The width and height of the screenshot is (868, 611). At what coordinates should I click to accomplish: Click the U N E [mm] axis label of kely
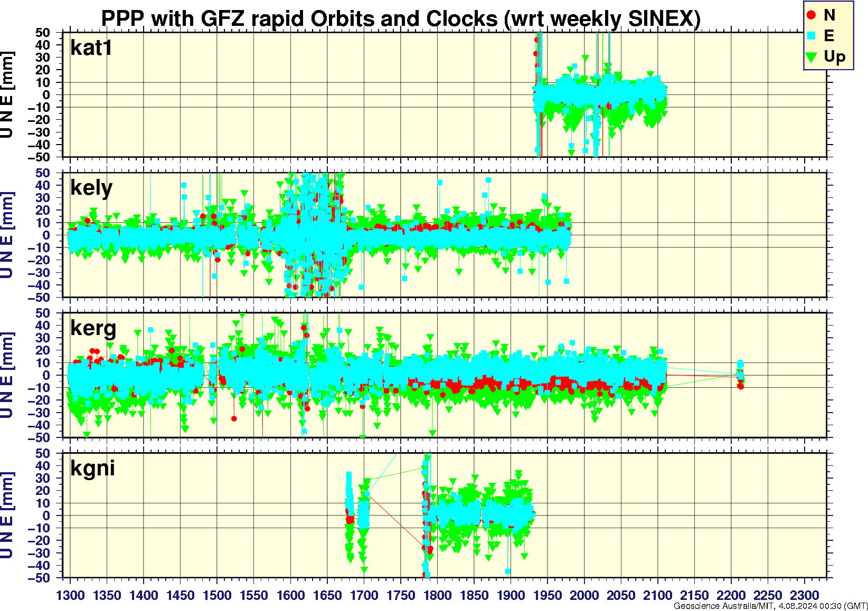(7, 235)
